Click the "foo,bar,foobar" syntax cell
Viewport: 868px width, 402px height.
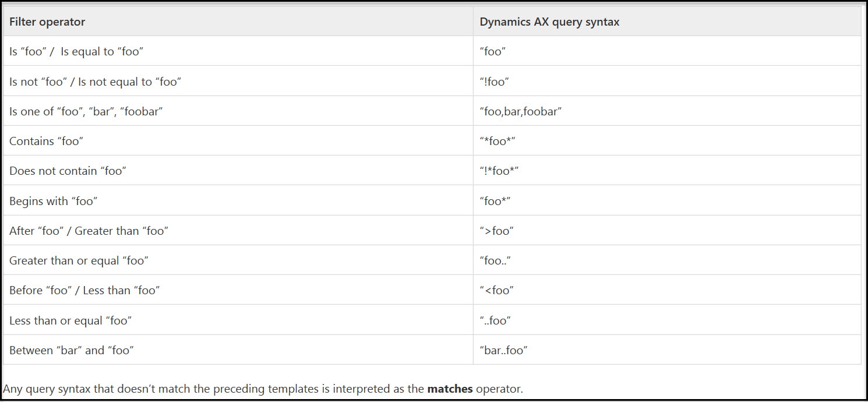[520, 111]
